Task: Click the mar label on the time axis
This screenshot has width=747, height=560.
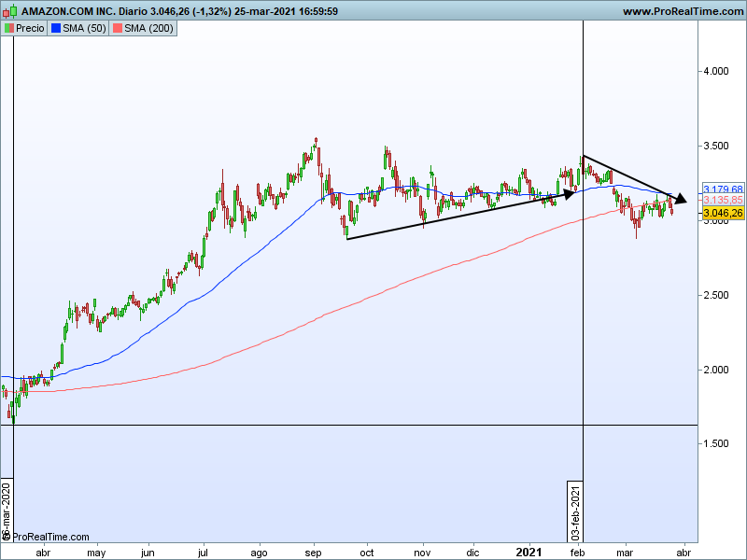Action: pos(625,553)
